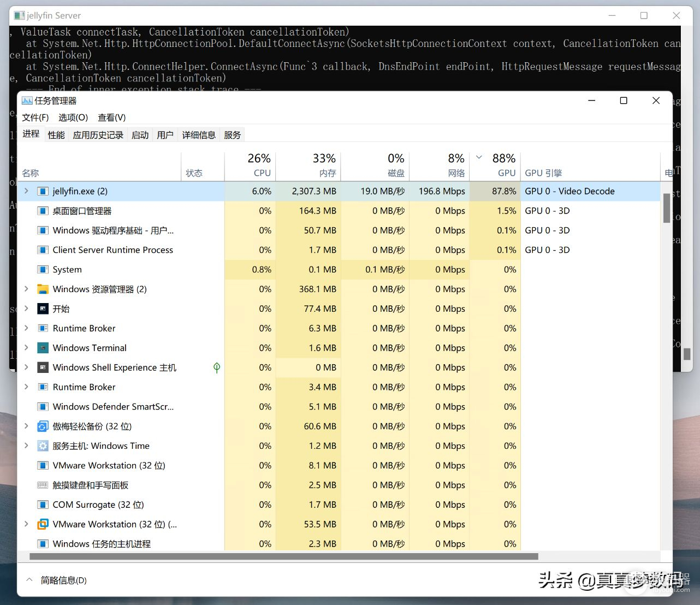This screenshot has height=605, width=700.
Task: Click the vertical scrollbar of process list
Action: coord(667,208)
